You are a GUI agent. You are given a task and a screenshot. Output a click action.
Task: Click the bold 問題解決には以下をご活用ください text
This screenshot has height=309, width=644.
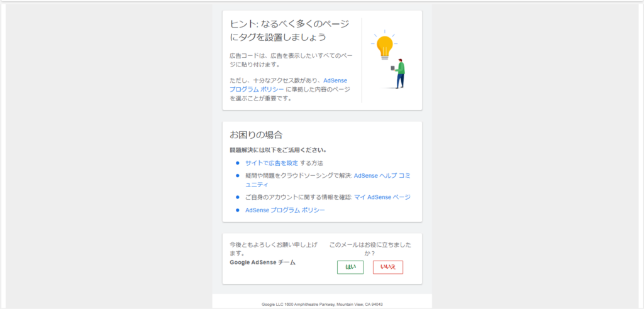[x=278, y=150]
